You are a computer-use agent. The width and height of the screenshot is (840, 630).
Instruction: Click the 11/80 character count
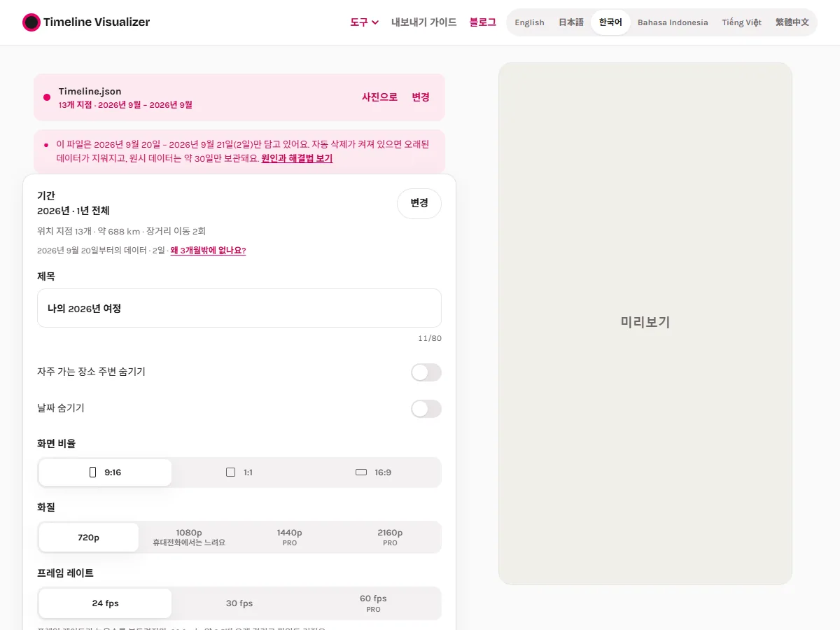click(430, 339)
